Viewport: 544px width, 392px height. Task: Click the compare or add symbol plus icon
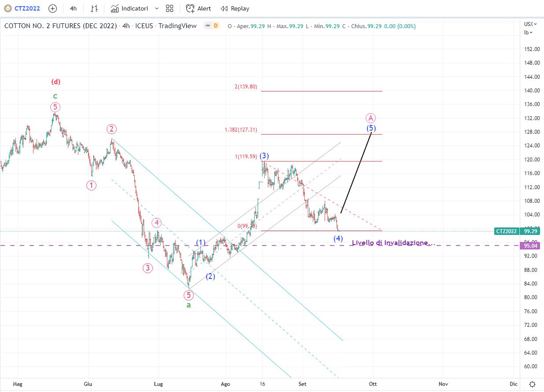pyautogui.click(x=52, y=8)
